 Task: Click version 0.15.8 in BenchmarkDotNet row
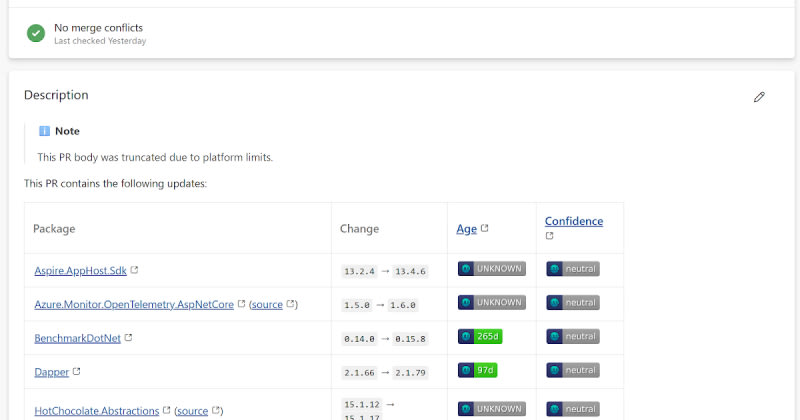[x=410, y=339]
